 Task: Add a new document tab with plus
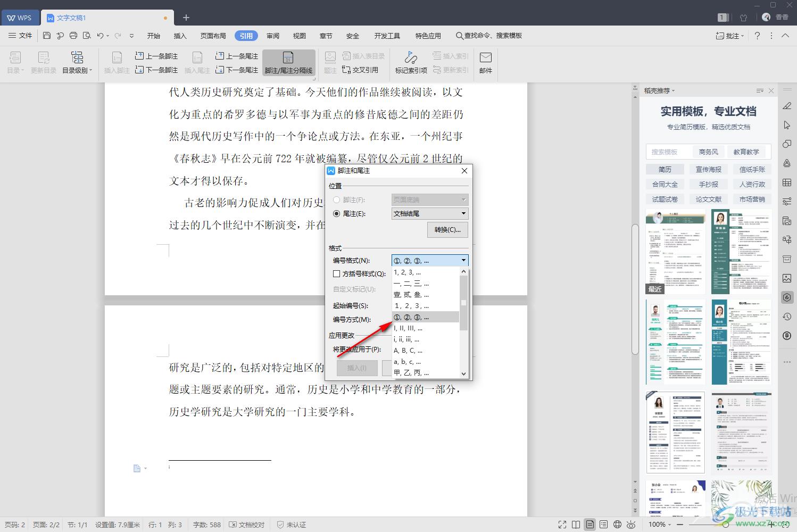click(186, 18)
